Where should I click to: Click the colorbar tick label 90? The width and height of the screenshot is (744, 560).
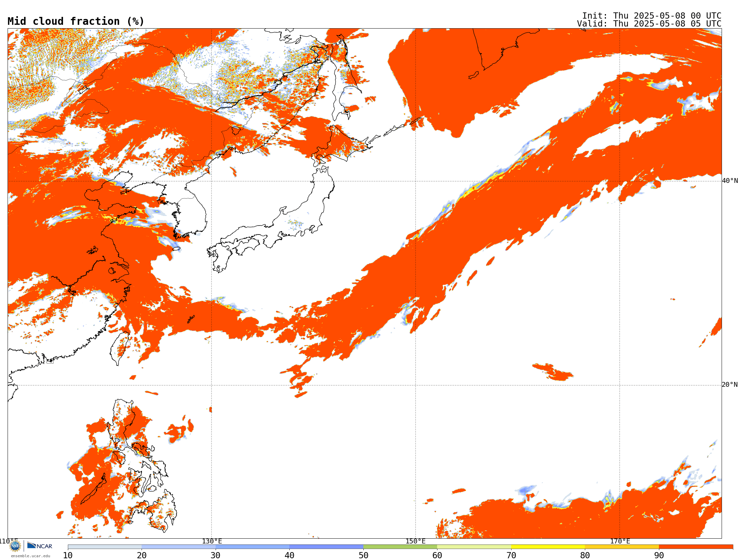659,556
